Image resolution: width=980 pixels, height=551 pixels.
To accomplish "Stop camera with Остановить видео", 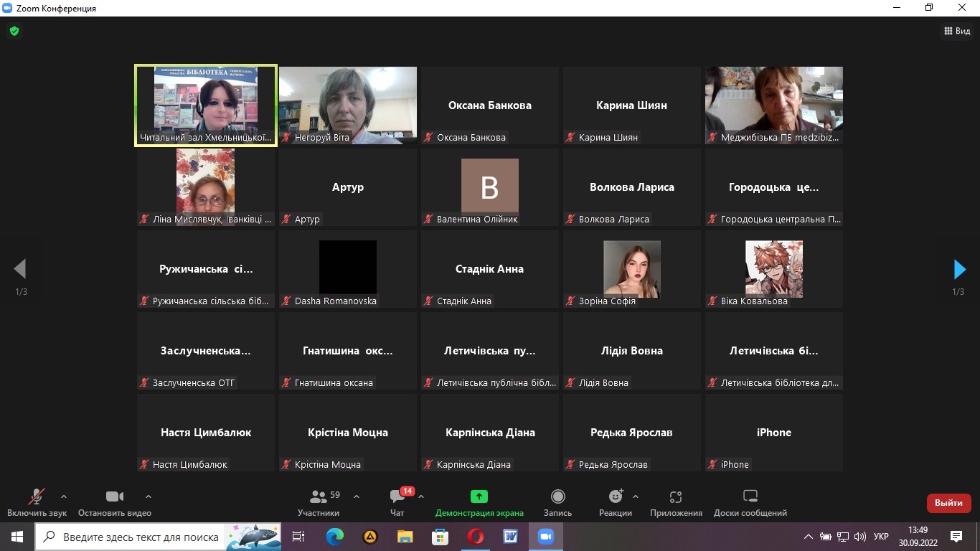I will click(x=115, y=501).
